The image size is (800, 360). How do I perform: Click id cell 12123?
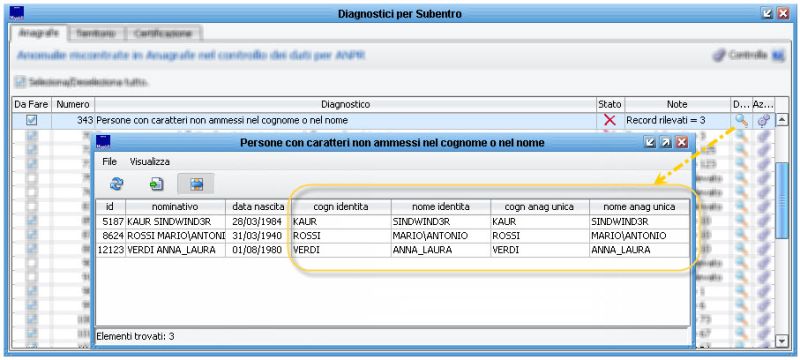111,250
